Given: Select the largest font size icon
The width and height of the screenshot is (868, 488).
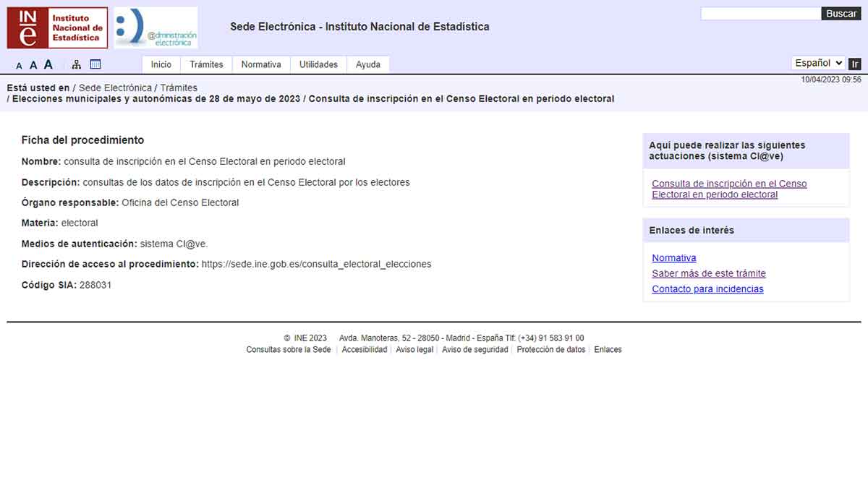Looking at the screenshot, I should click(48, 64).
